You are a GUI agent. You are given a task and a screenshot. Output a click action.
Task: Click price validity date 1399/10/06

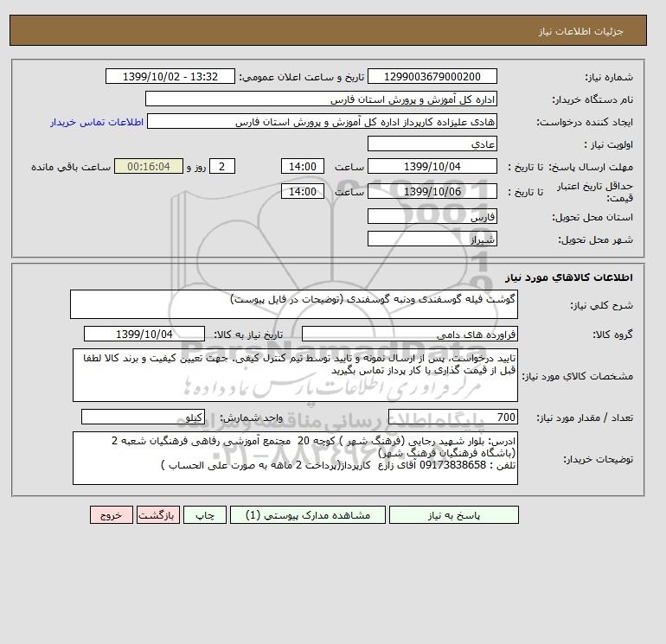click(432, 191)
